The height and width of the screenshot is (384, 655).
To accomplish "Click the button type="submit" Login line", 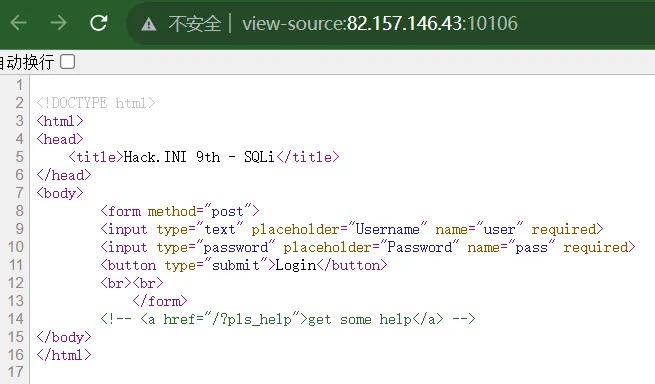I will pos(244,265).
